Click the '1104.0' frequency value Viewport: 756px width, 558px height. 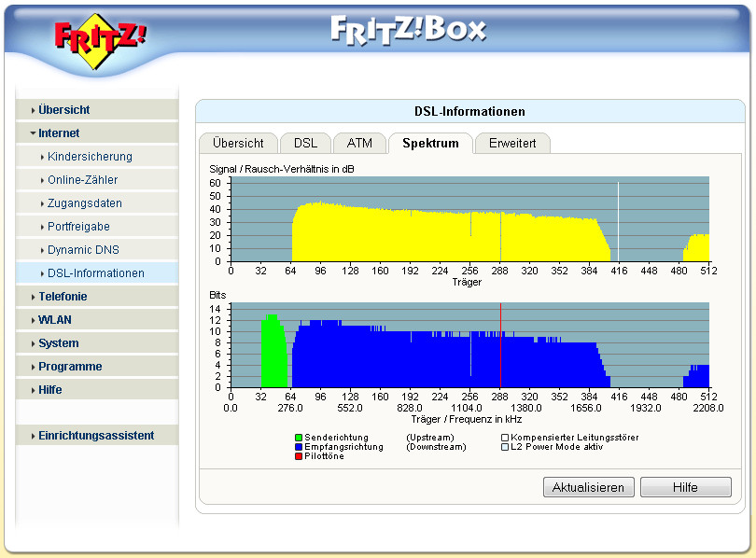tap(467, 408)
